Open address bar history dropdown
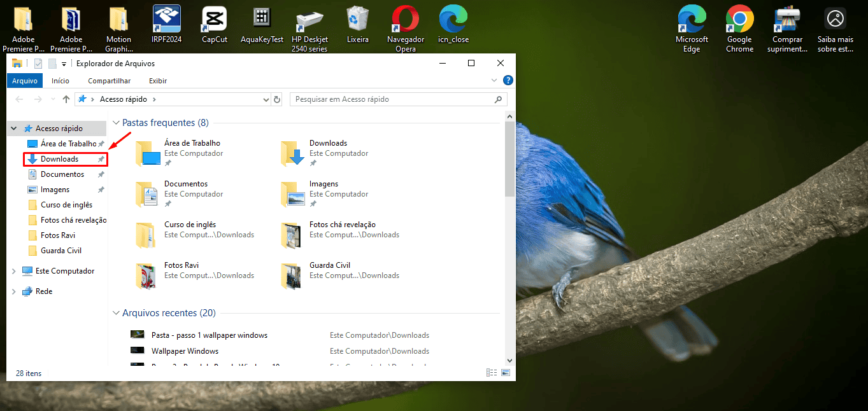Viewport: 868px width, 411px height. tap(266, 99)
